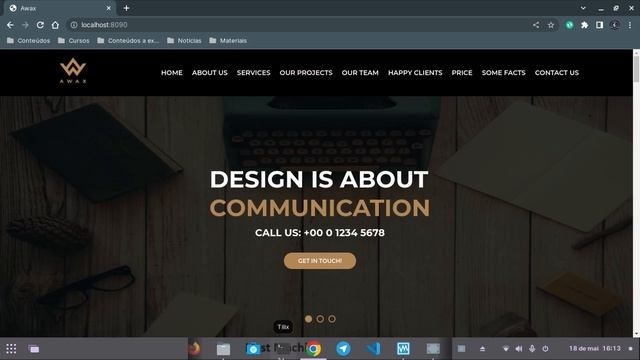Viewport: 640px width, 360px height.
Task: Close the Awax tab
Action: [109, 8]
